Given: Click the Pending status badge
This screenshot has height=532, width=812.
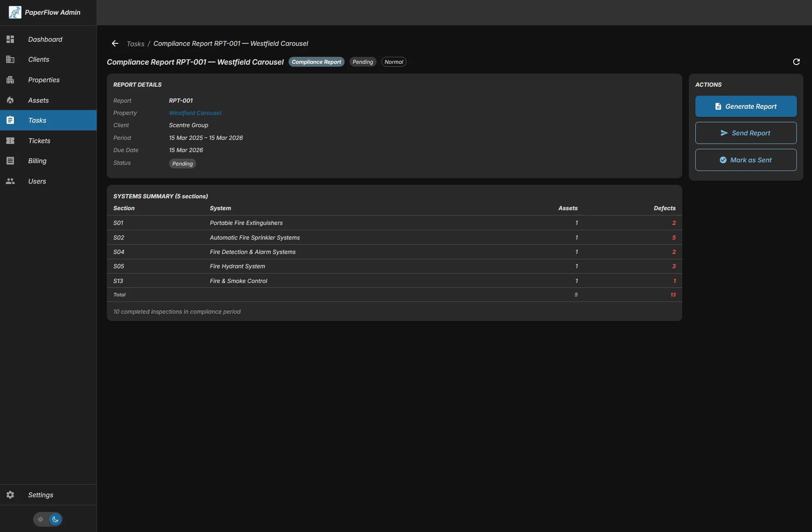Looking at the screenshot, I should click(182, 163).
